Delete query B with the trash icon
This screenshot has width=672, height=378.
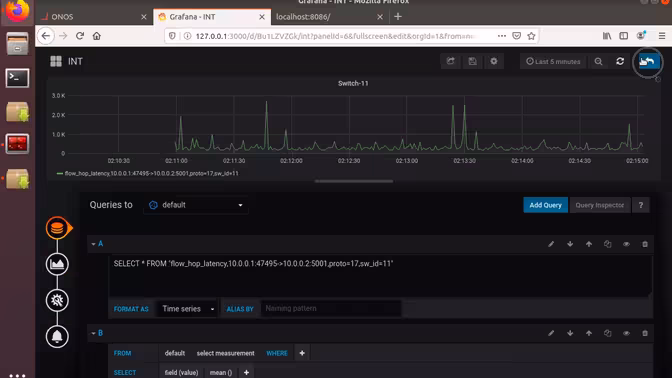(645, 333)
